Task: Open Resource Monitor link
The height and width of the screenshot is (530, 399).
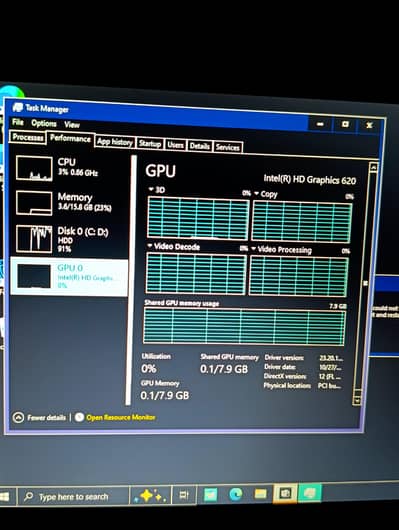Action: coord(120,417)
